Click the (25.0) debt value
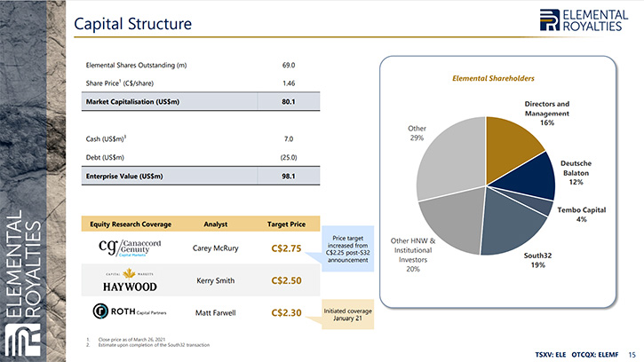Viewport: 644px width, 362px height. pos(289,158)
